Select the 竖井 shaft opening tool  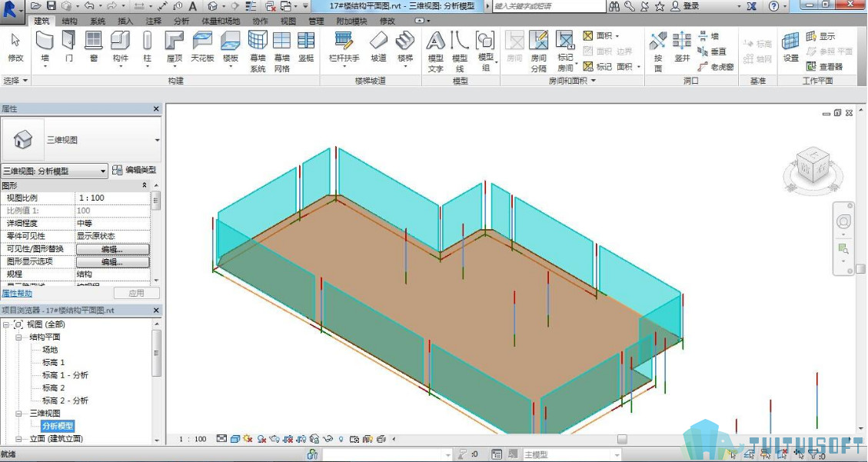(682, 46)
